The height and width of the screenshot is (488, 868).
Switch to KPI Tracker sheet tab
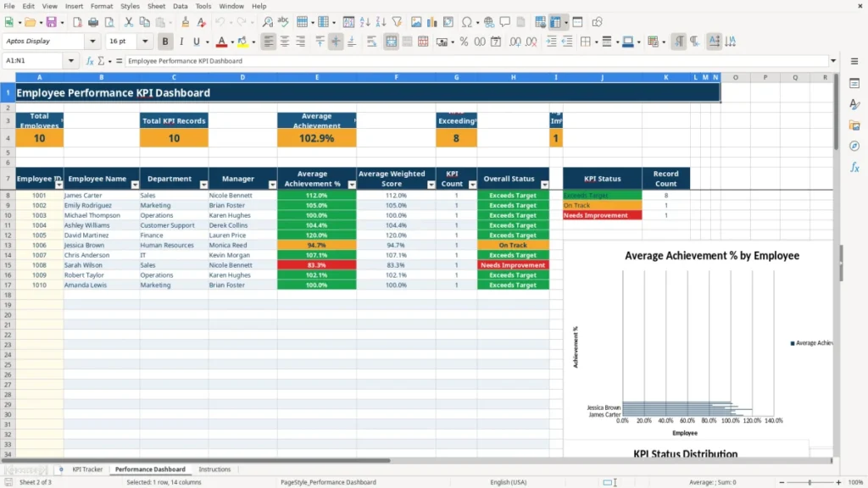87,469
